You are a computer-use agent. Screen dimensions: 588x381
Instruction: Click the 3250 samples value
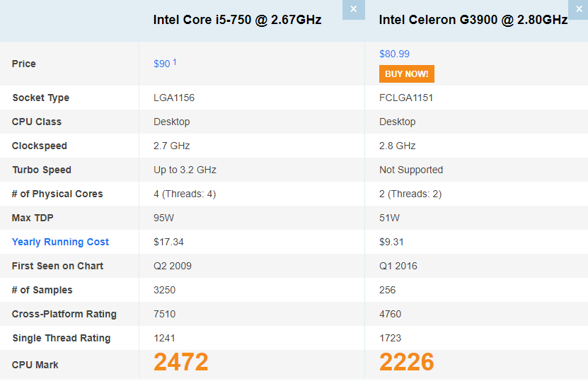click(x=165, y=290)
